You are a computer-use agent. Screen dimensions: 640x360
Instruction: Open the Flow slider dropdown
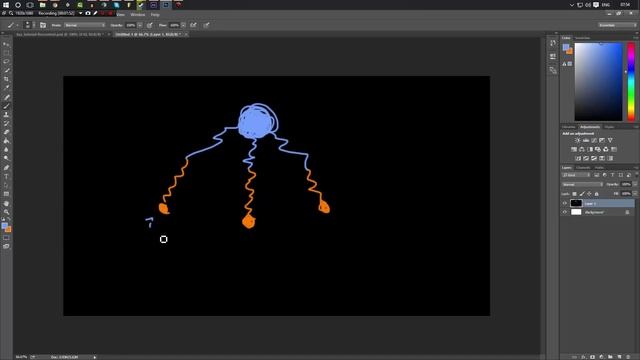pos(183,25)
